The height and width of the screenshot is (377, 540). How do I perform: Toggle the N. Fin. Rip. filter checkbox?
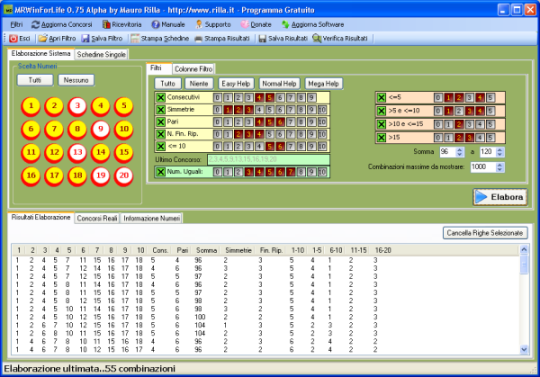pyautogui.click(x=160, y=134)
